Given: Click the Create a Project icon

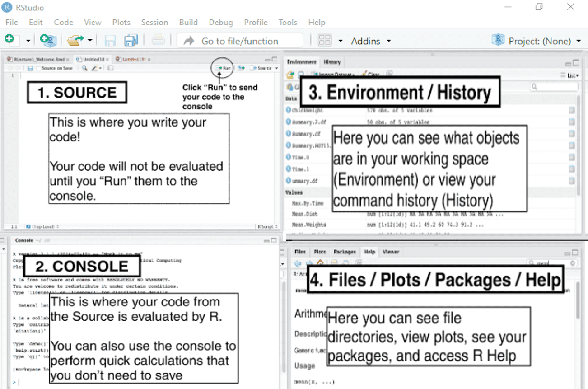Looking at the screenshot, I should pos(48,40).
